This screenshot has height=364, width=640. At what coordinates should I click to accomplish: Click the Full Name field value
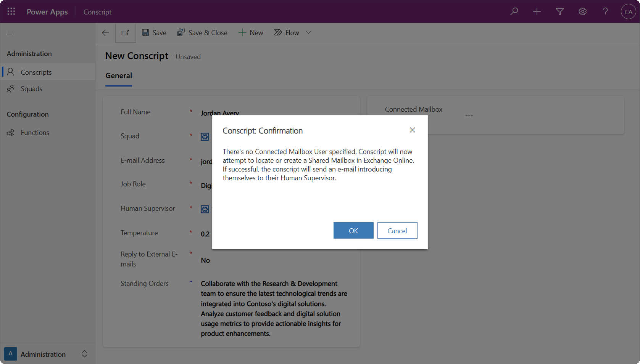[x=220, y=113]
